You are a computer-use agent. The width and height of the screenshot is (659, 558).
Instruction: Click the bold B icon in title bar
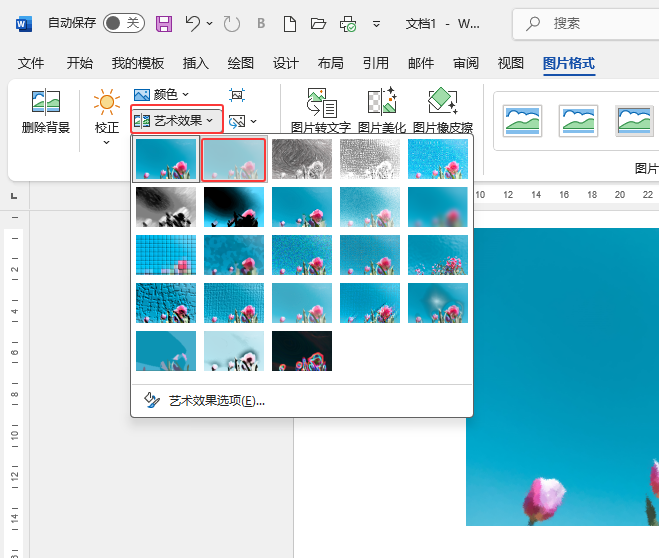click(261, 24)
